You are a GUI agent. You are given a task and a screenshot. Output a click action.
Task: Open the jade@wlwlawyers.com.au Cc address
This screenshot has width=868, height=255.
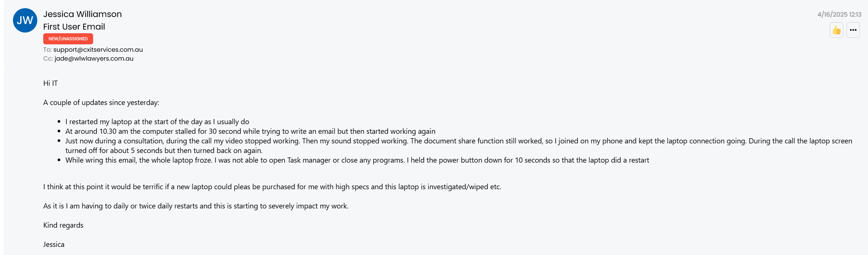tap(94, 58)
